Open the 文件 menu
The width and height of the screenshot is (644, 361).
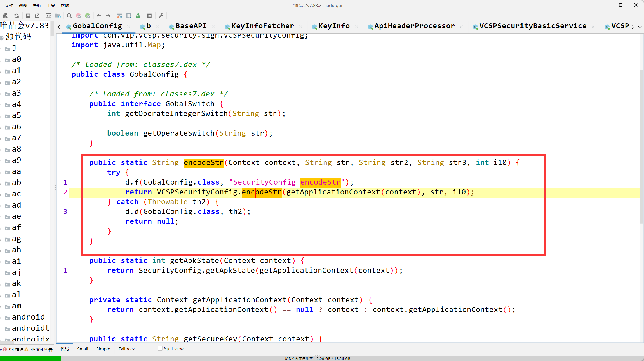click(x=9, y=5)
